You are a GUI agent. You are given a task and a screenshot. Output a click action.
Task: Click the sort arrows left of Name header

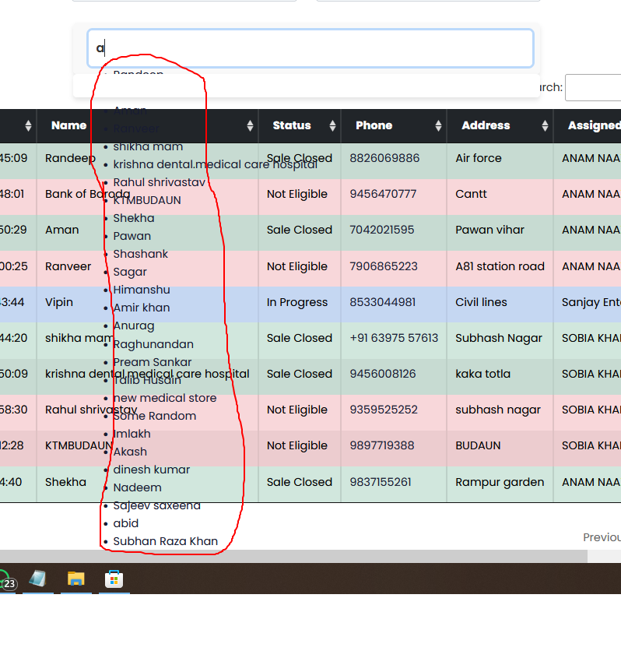coord(28,126)
